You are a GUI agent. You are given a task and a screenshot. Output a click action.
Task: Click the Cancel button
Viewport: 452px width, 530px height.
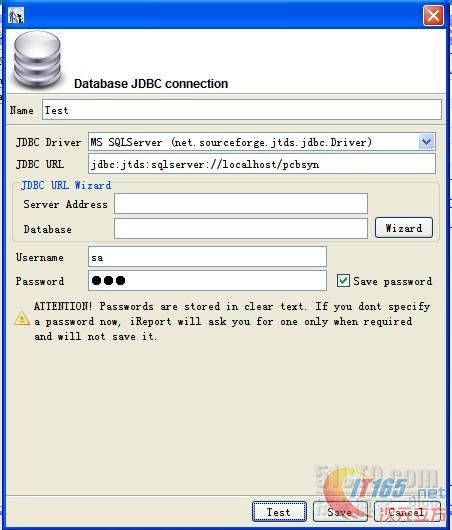[x=407, y=512]
